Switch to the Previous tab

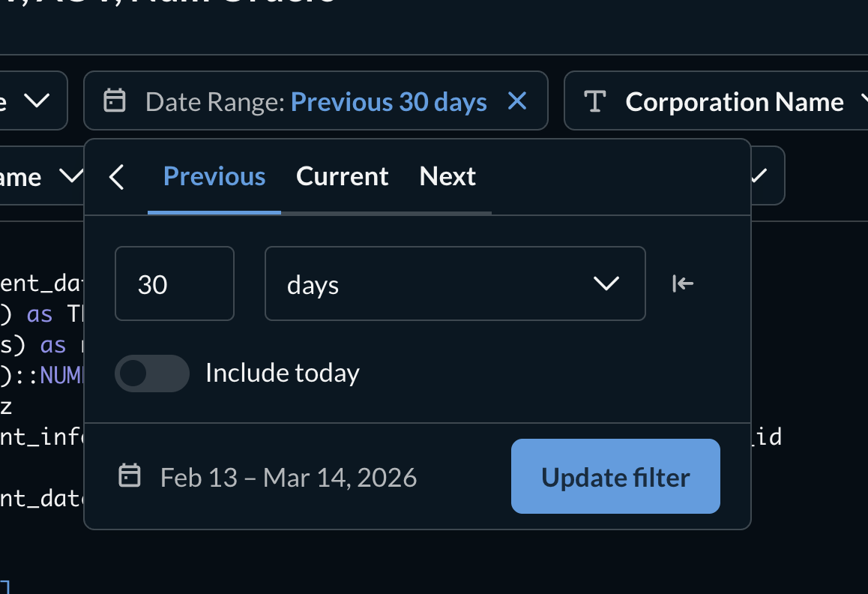click(x=214, y=177)
